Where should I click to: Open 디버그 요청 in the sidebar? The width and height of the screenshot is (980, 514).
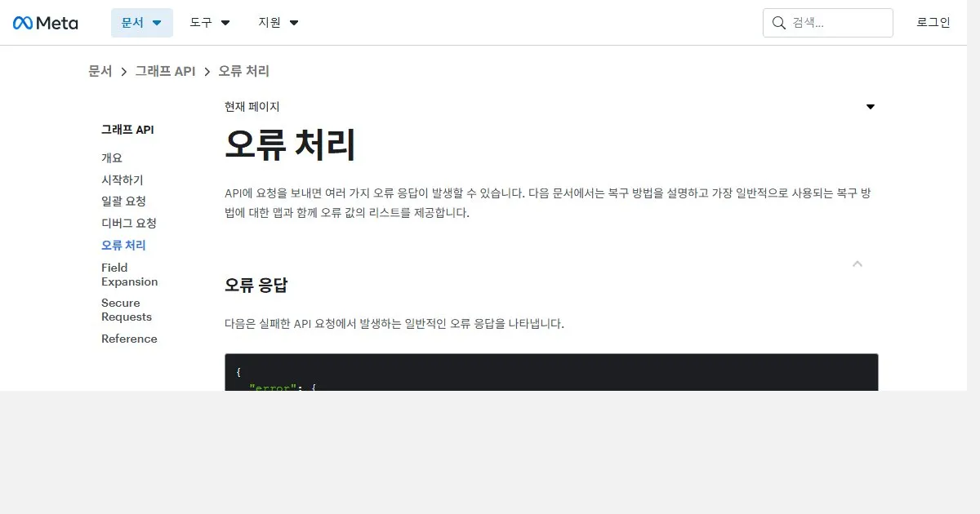point(129,223)
